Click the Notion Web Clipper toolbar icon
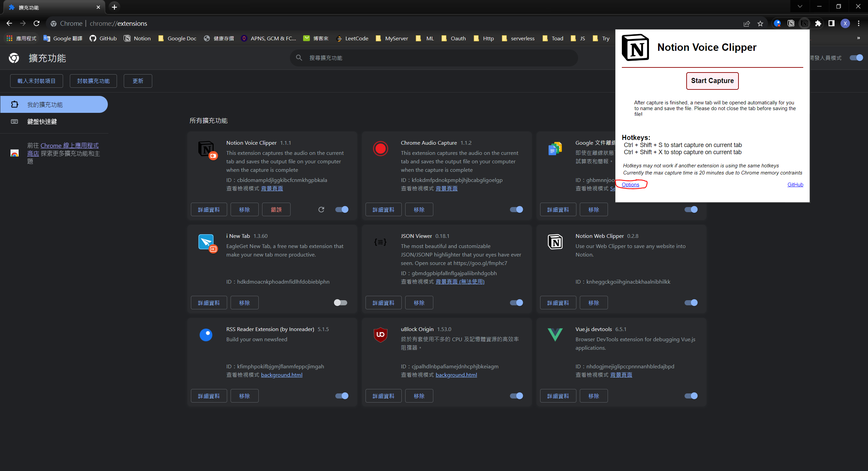The height and width of the screenshot is (471, 868). [x=791, y=23]
